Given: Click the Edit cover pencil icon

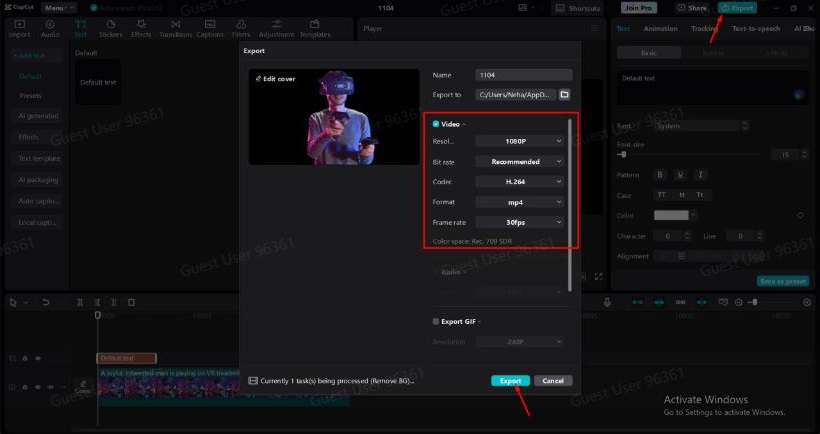Looking at the screenshot, I should point(258,78).
